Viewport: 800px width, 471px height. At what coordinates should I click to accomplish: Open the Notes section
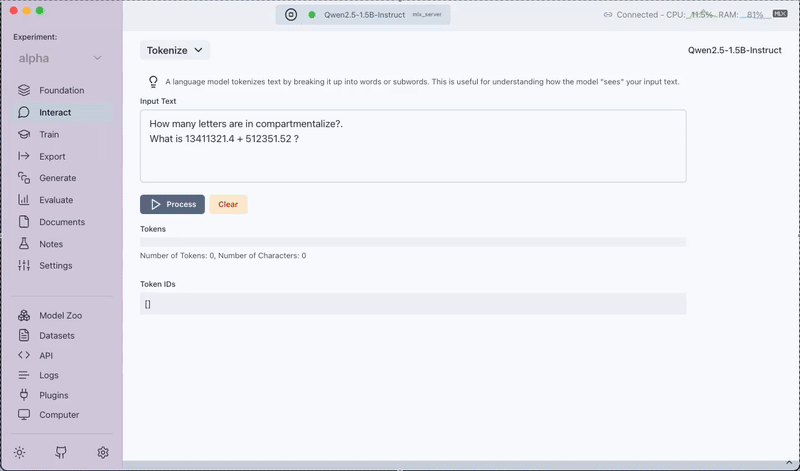[50, 244]
